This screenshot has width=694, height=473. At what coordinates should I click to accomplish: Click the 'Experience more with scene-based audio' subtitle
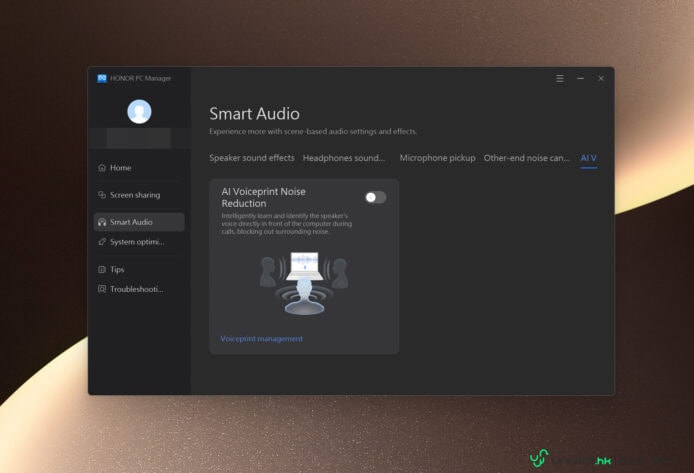click(313, 131)
